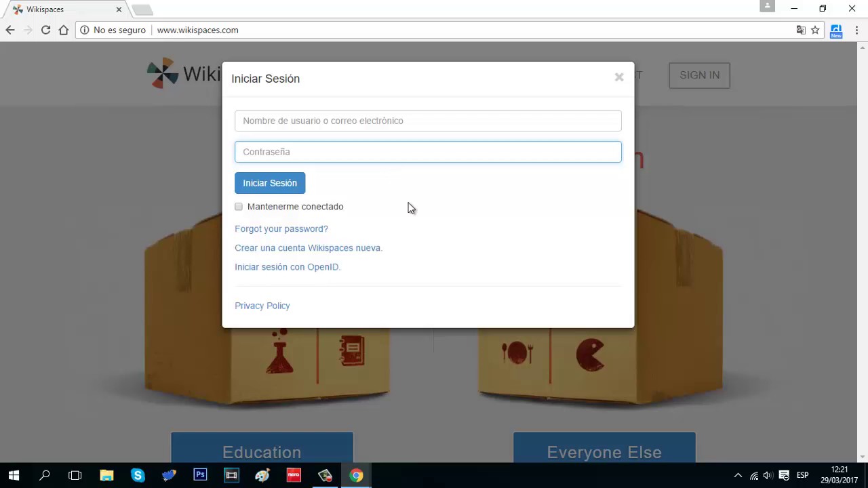Open a new browser tab
Image resolution: width=868 pixels, height=488 pixels.
pyautogui.click(x=142, y=9)
